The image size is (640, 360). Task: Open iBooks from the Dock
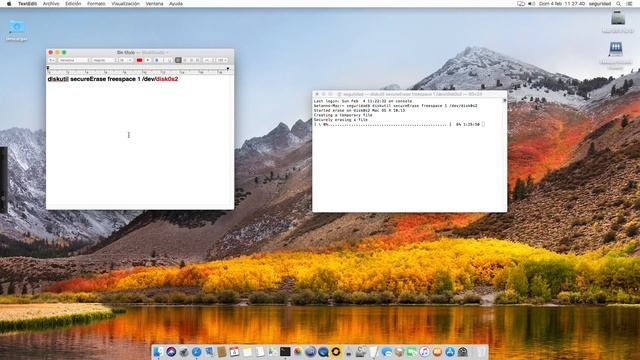[437, 351]
